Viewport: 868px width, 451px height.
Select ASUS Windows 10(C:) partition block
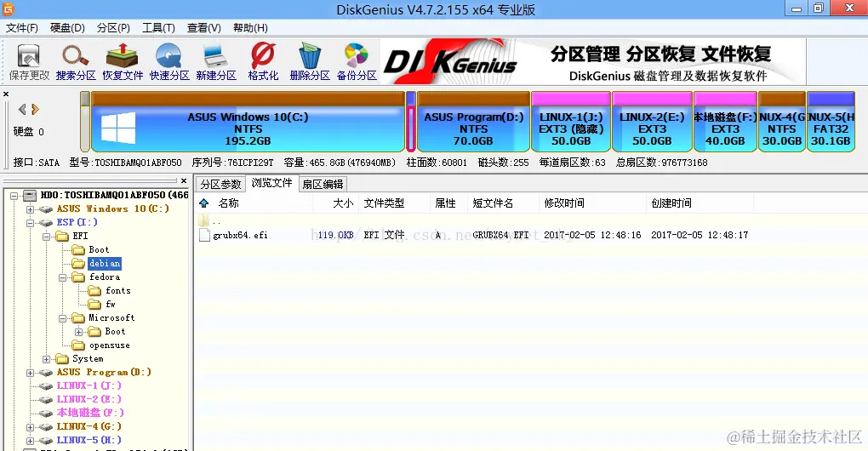pos(248,122)
